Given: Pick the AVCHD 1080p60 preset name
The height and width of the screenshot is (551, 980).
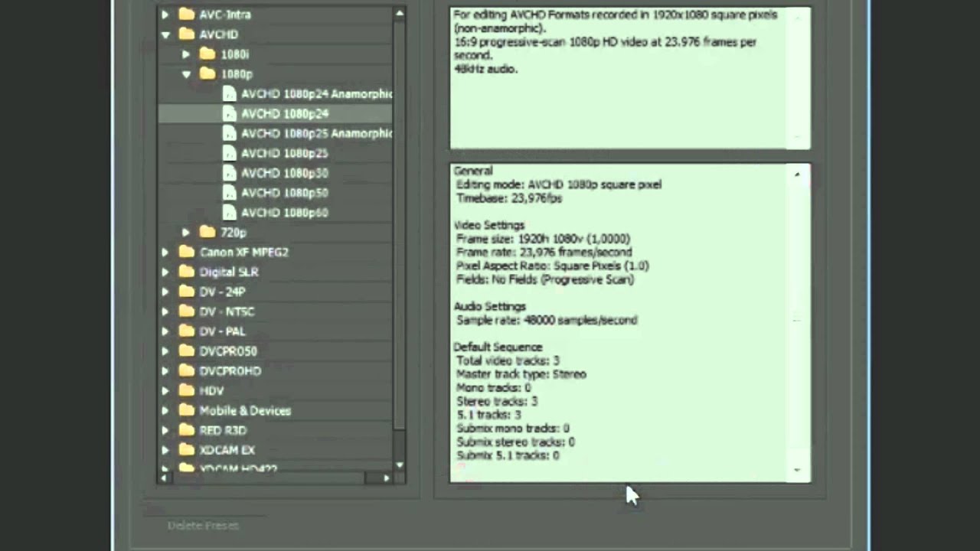Looking at the screenshot, I should (285, 214).
